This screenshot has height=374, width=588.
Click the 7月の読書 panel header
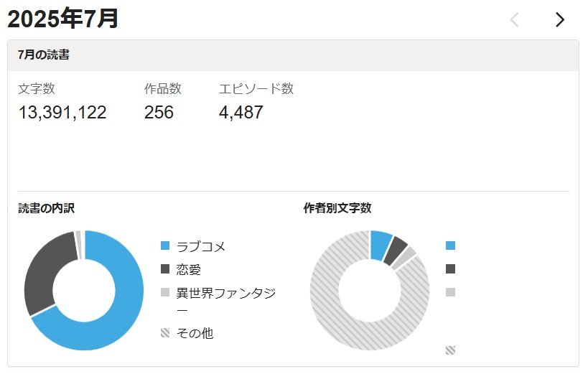293,55
